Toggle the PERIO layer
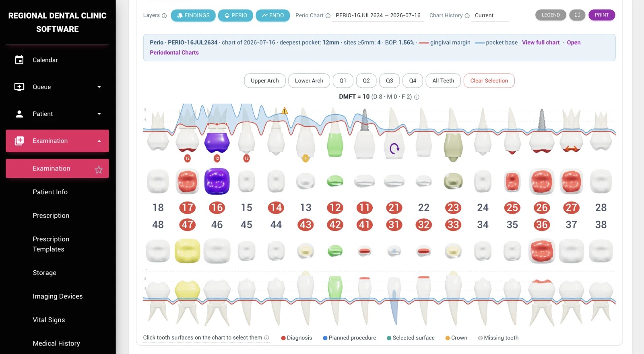644x354 pixels. click(x=235, y=15)
